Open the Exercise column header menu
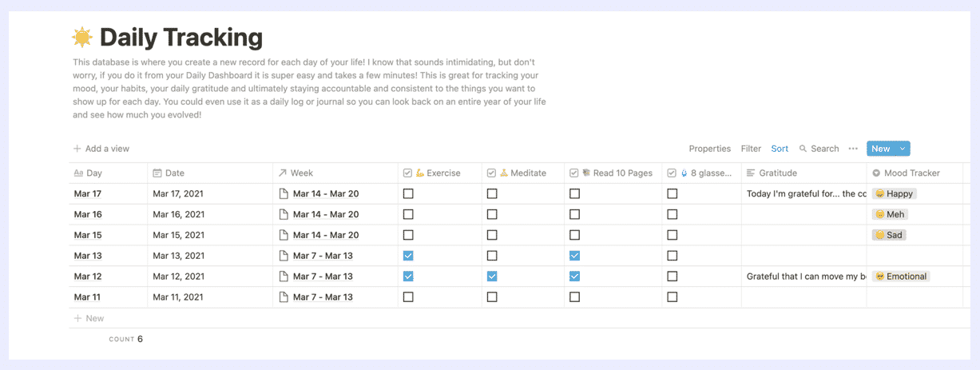The height and width of the screenshot is (370, 980). tap(440, 173)
